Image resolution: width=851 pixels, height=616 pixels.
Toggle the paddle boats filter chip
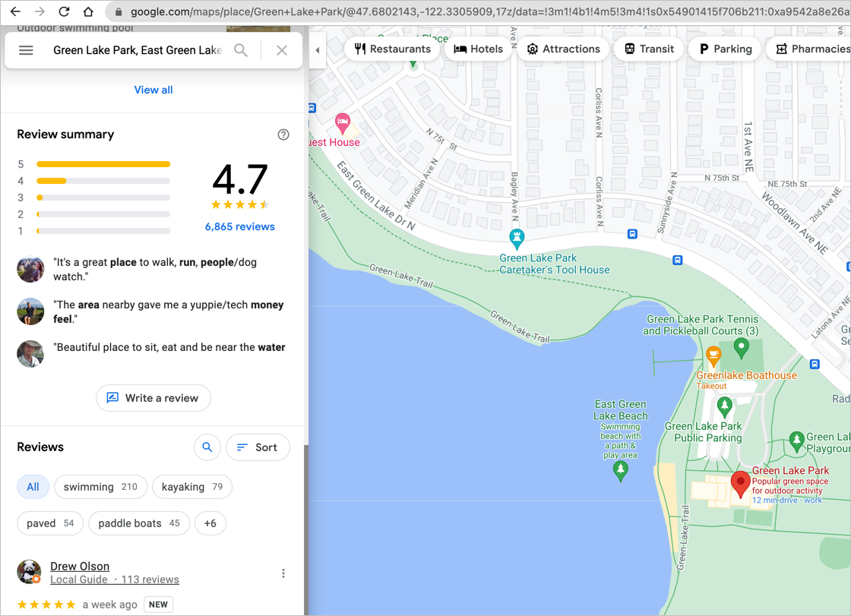tap(139, 523)
